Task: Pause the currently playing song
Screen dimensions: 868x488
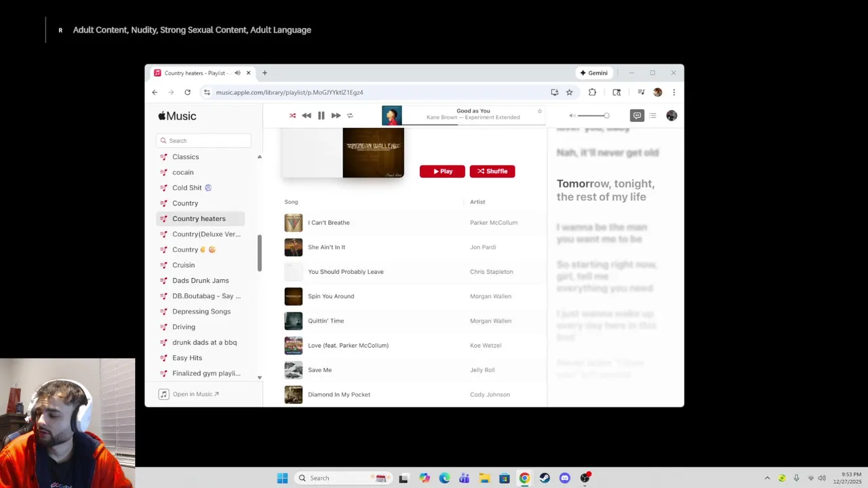Action: tap(321, 116)
